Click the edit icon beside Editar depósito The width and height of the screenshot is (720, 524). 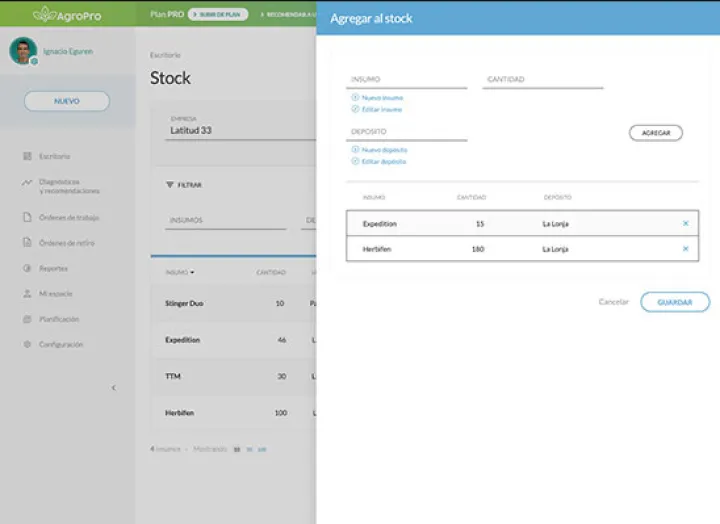[x=354, y=161]
